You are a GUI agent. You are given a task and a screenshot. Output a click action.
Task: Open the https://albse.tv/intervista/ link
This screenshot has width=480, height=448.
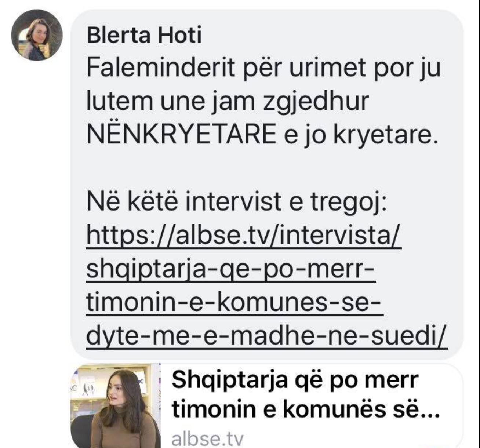(x=244, y=236)
